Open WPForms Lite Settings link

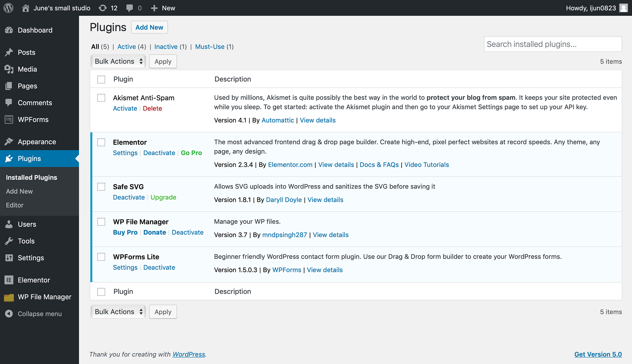click(x=125, y=268)
